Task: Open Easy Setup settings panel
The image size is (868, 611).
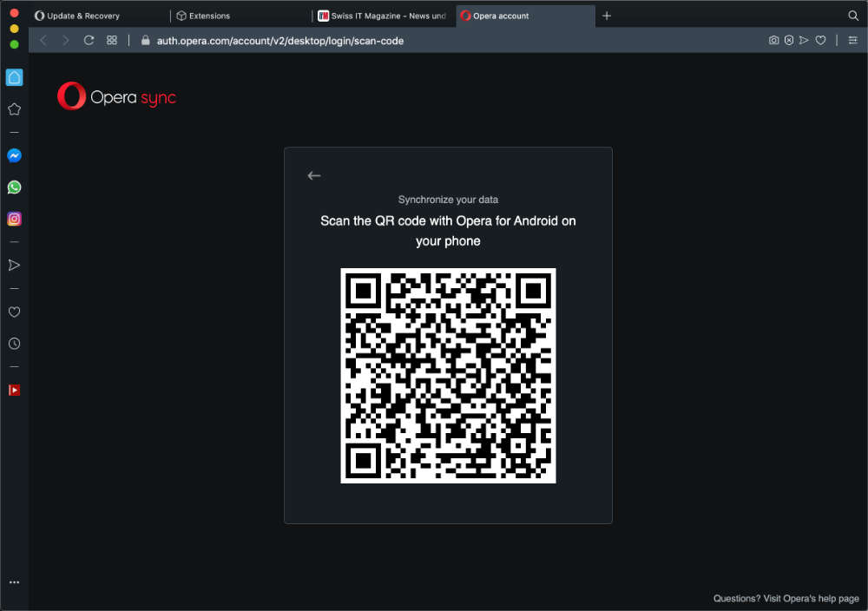Action: 853,41
